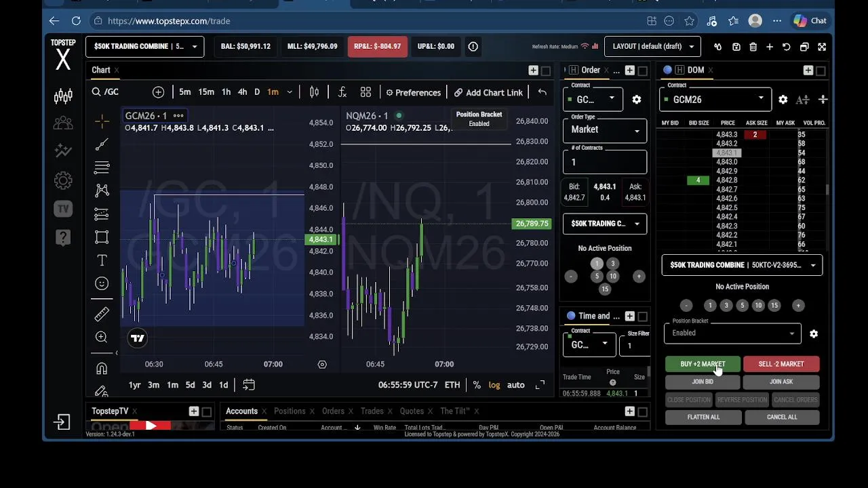
Task: Switch to the Orders tab
Action: tap(333, 411)
